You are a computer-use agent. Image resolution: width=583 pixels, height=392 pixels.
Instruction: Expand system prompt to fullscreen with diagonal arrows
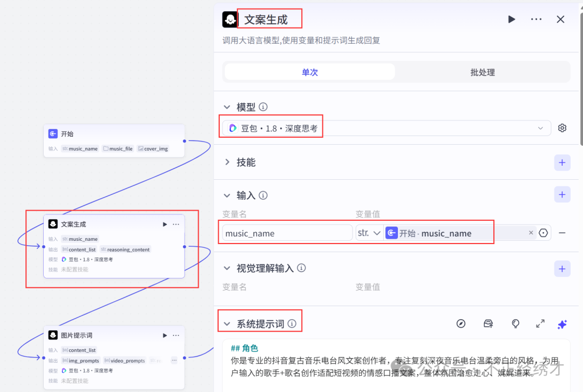[540, 323]
